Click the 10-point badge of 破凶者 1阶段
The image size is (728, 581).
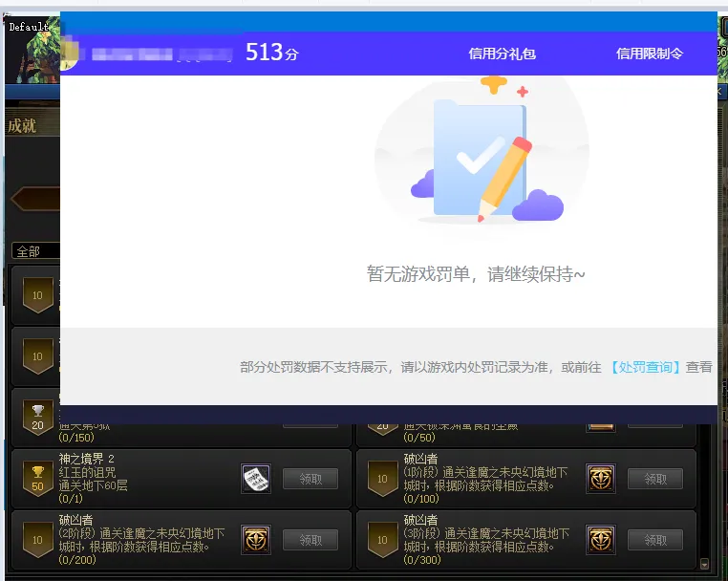pos(382,479)
